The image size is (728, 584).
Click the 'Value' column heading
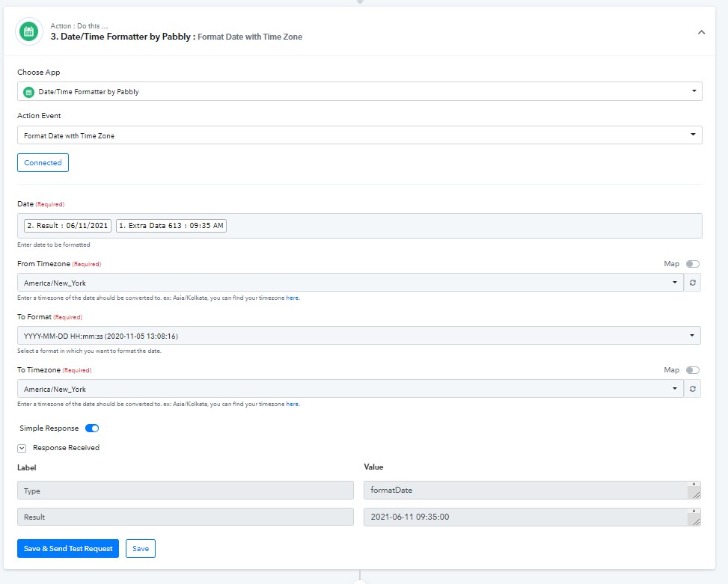[374, 467]
